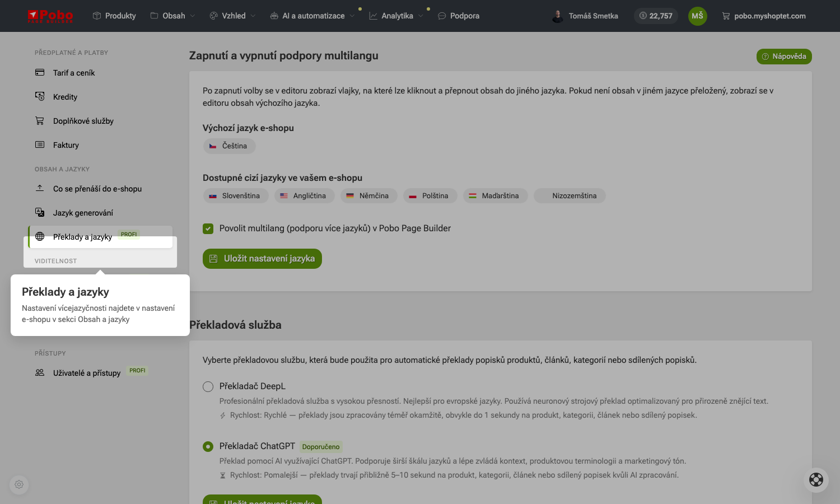Expand AI a automatizace dropdown

[312, 16]
